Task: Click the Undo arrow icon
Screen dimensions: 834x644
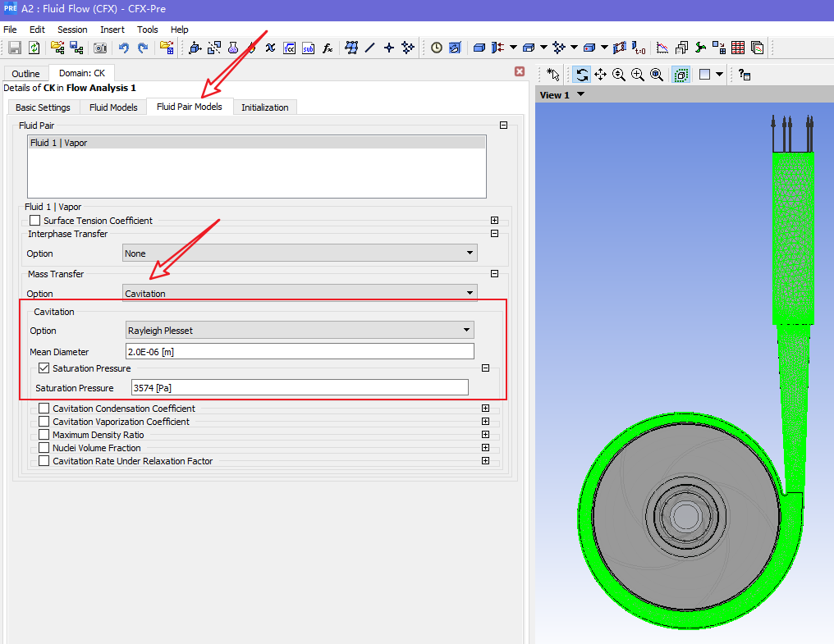Action: (124, 48)
